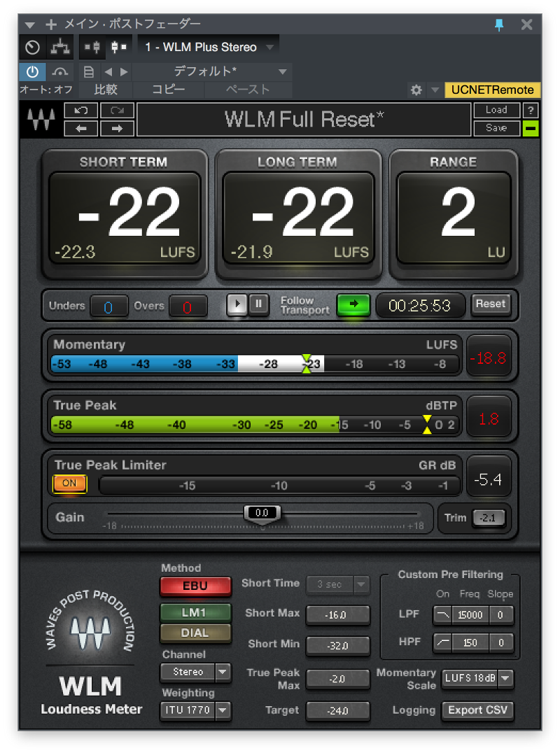
Task: Expand the arrow next to gear icon
Action: (435, 90)
